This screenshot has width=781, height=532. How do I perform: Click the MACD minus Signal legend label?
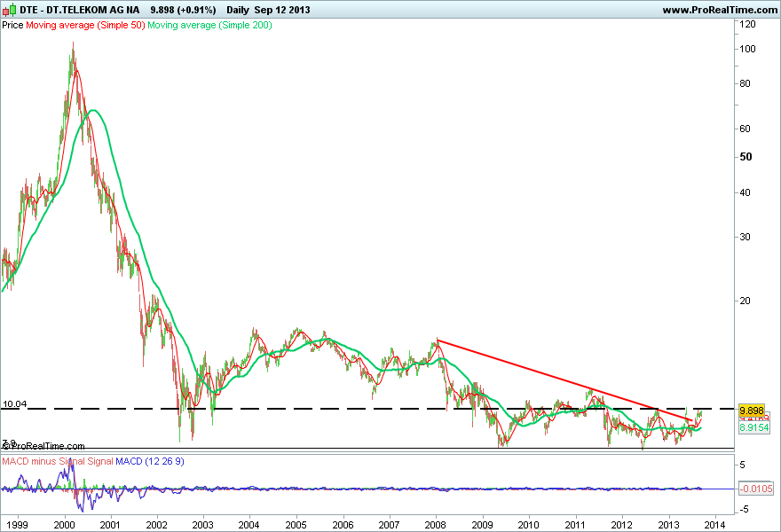[58, 461]
